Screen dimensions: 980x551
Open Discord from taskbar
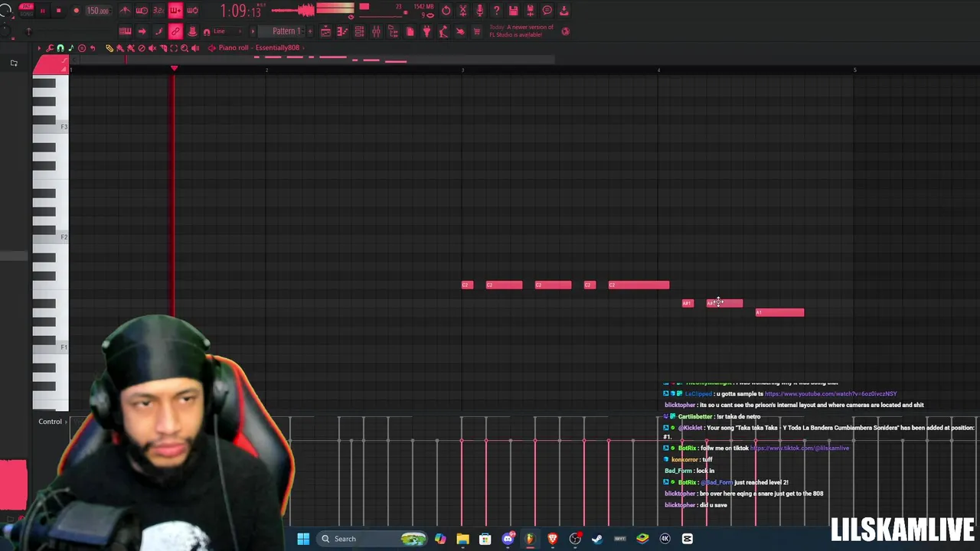[508, 539]
